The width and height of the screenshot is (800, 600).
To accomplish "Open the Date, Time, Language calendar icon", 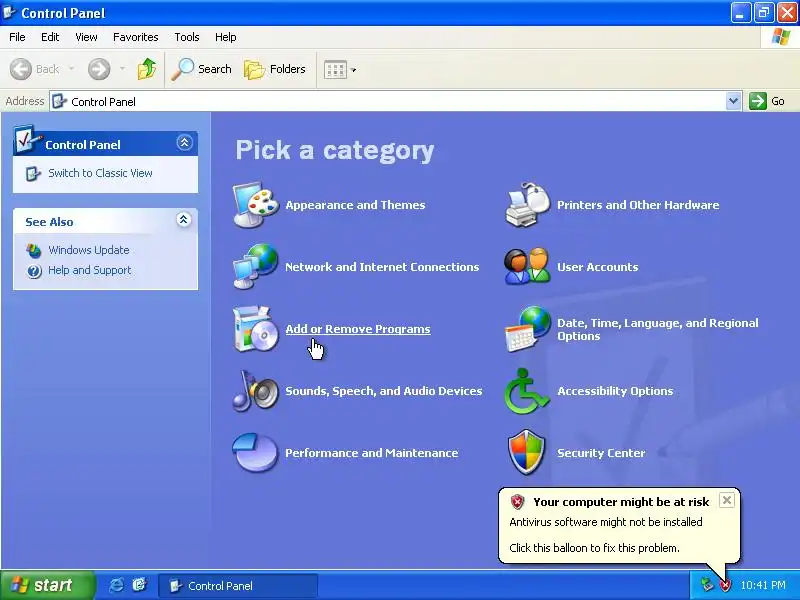I will pyautogui.click(x=528, y=329).
